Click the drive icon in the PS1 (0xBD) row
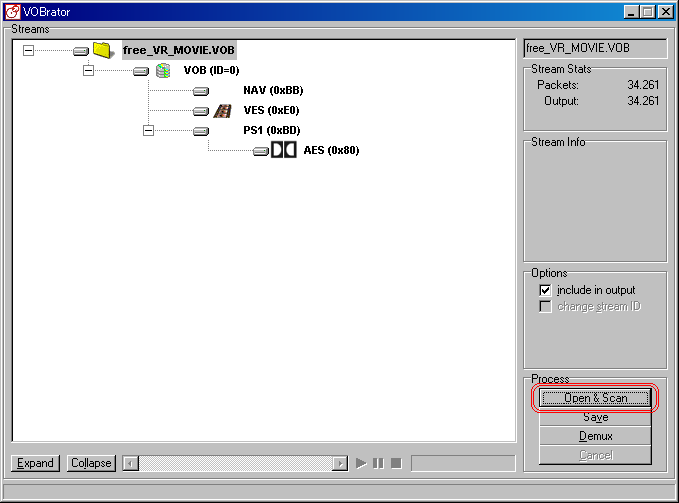 coord(200,131)
